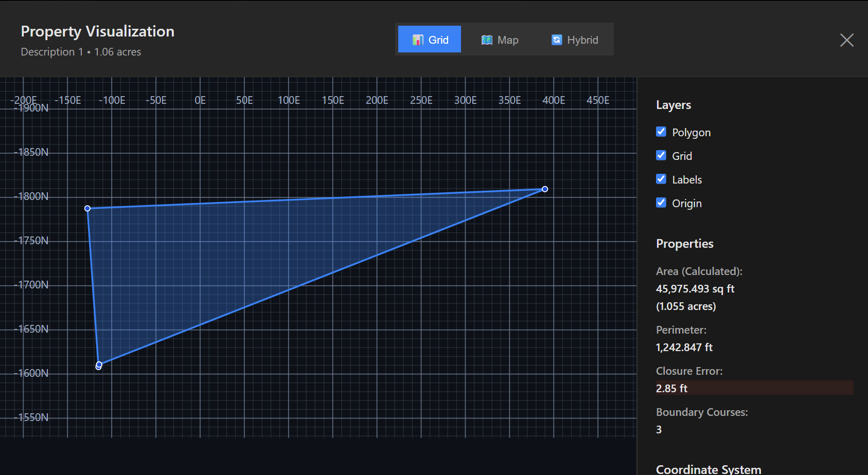Select the polygon's bottom vertex point
868x475 pixels.
tap(99, 365)
